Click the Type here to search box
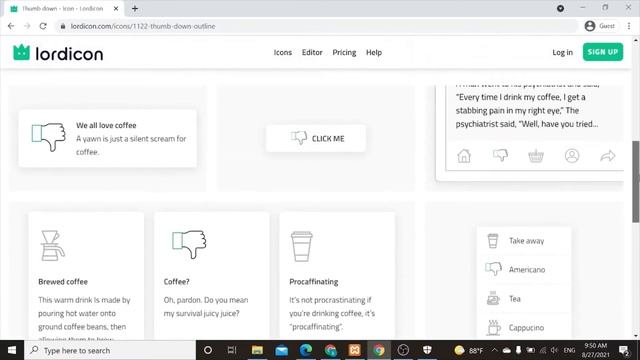This screenshot has height=360, width=640. pos(110,350)
